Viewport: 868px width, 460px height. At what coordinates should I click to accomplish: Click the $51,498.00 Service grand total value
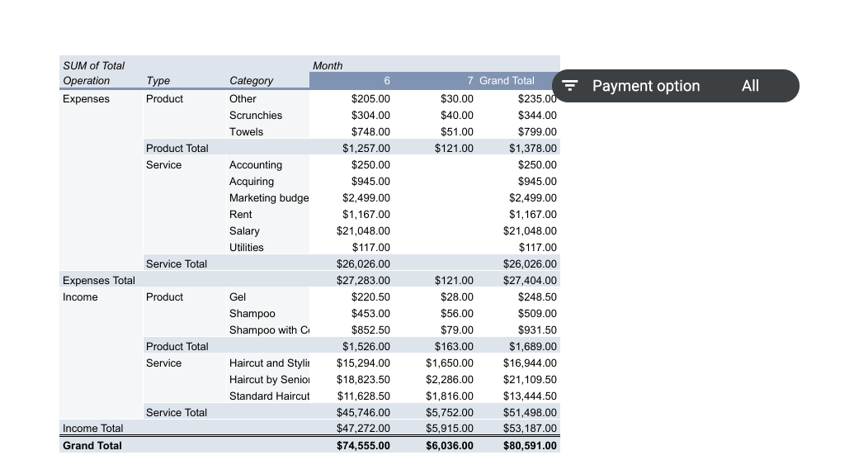click(x=530, y=412)
